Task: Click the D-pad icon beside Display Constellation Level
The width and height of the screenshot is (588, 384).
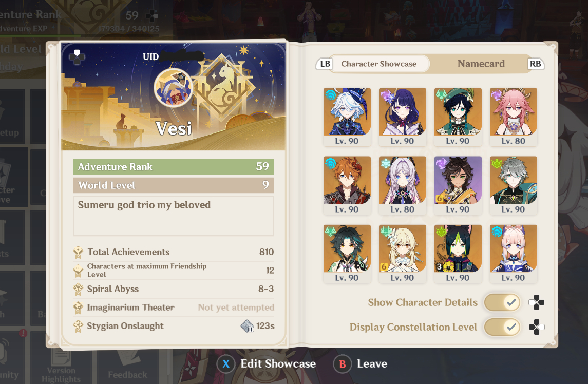Action: pyautogui.click(x=536, y=327)
